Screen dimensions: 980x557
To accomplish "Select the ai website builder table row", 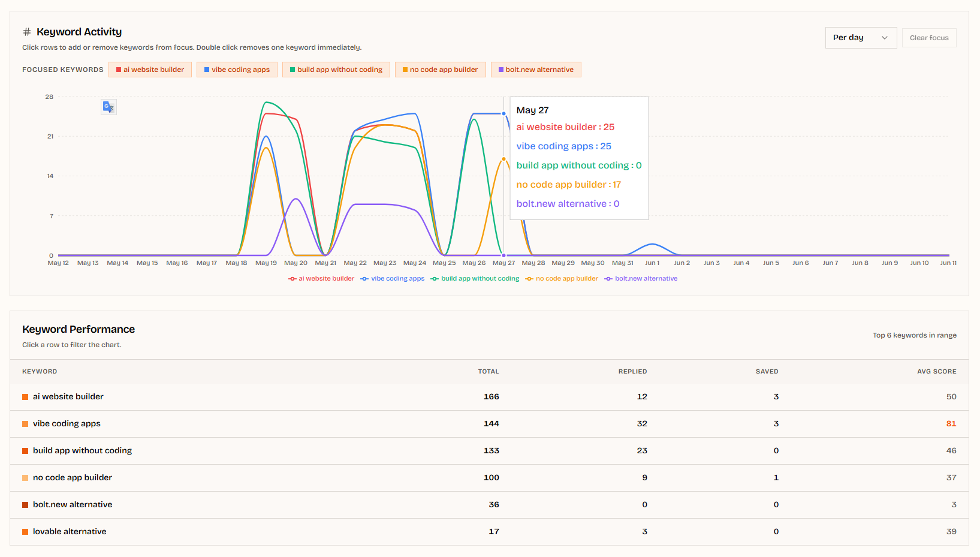I will pyautogui.click(x=489, y=397).
